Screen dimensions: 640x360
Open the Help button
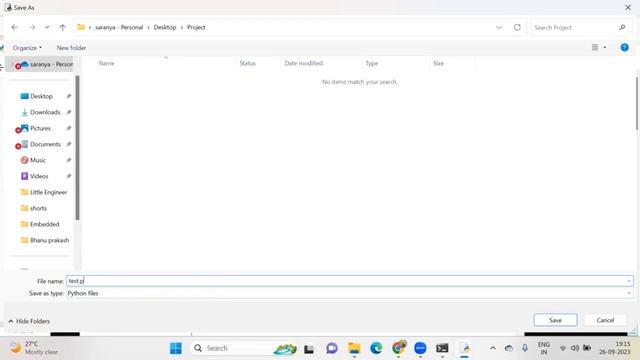(x=624, y=47)
